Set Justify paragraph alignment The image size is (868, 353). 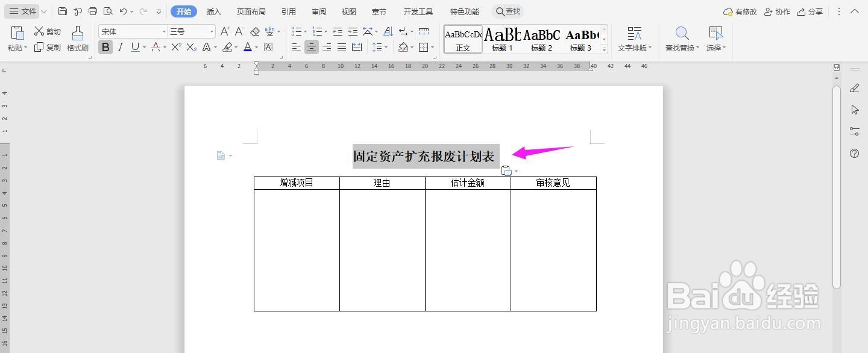342,47
